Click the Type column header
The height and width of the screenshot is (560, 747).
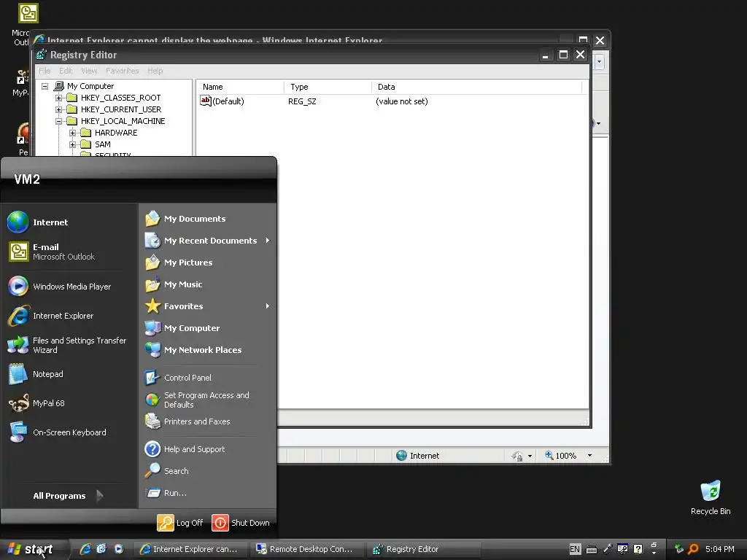328,87
